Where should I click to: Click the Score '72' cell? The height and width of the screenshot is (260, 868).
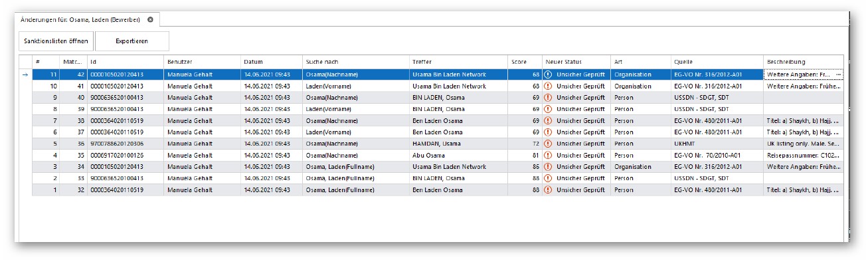pos(525,143)
